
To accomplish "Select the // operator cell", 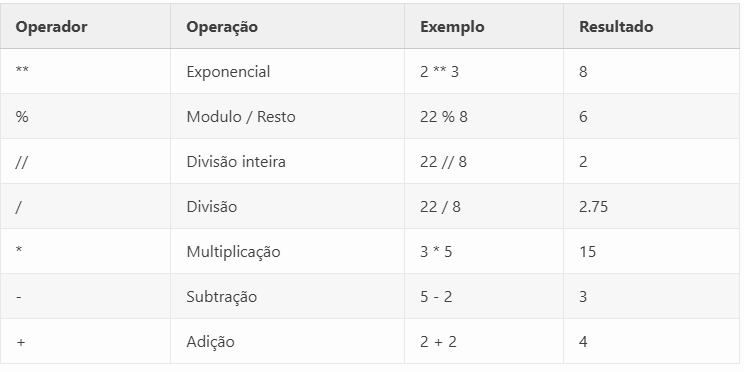I will click(x=85, y=161).
